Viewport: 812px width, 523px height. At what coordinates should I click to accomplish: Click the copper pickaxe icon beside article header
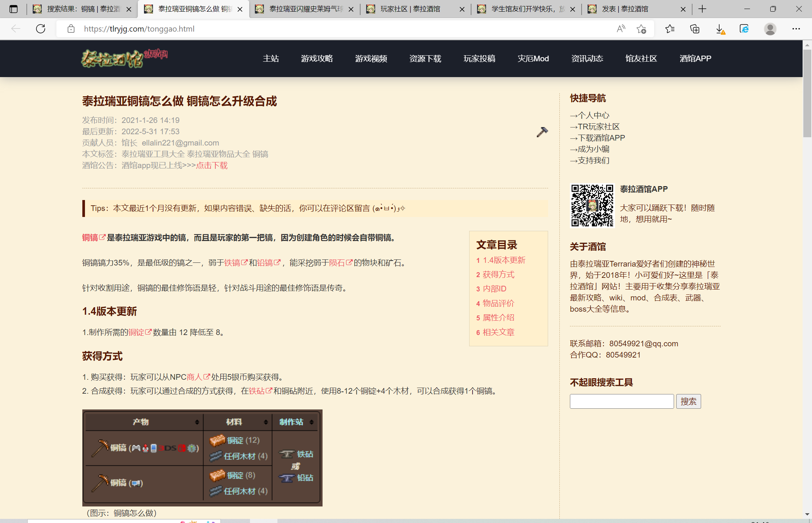coord(542,132)
